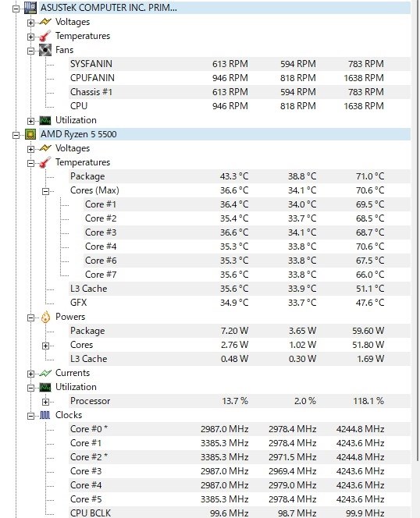420x518 pixels.
Task: Click the Cores (Max) label
Action: pos(94,190)
